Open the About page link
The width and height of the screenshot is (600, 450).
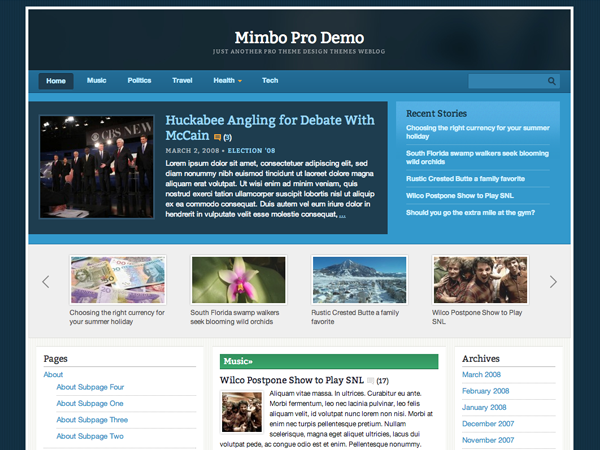[x=53, y=375]
